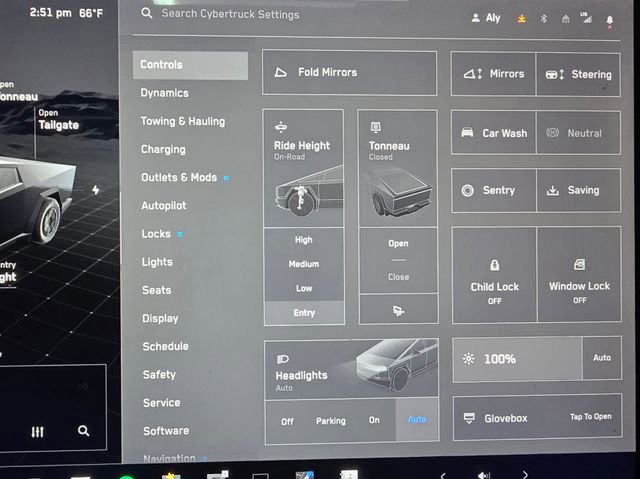
Task: Toggle Sentry mode
Action: 493,191
